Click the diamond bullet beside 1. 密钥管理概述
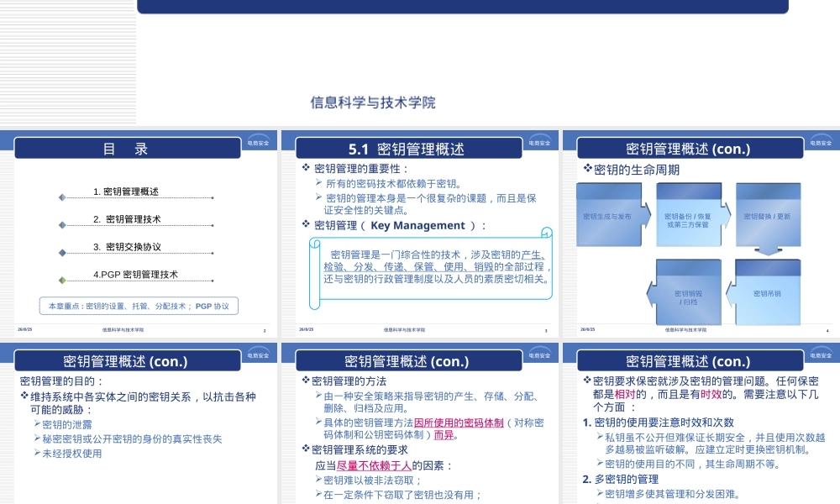The image size is (840, 504). tap(62, 197)
